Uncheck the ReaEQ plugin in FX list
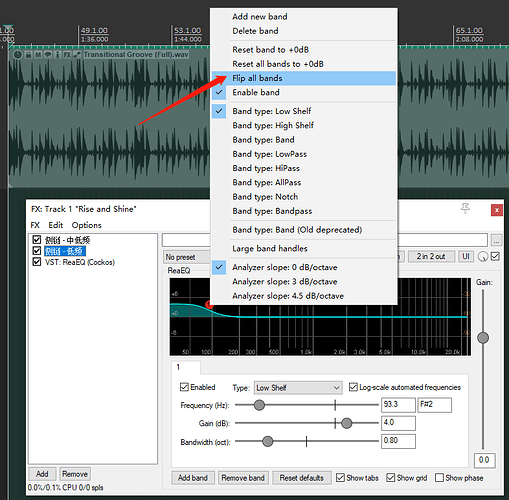The width and height of the screenshot is (509, 500). tap(37, 262)
